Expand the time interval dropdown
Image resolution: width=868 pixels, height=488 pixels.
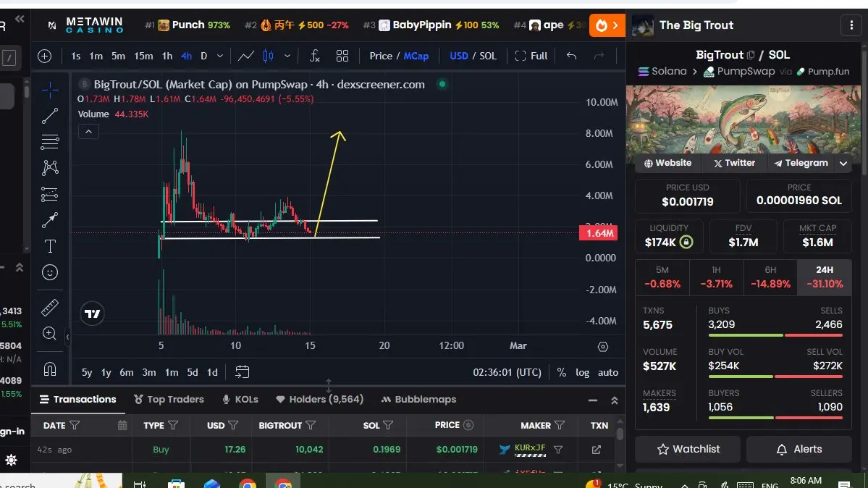(x=220, y=56)
